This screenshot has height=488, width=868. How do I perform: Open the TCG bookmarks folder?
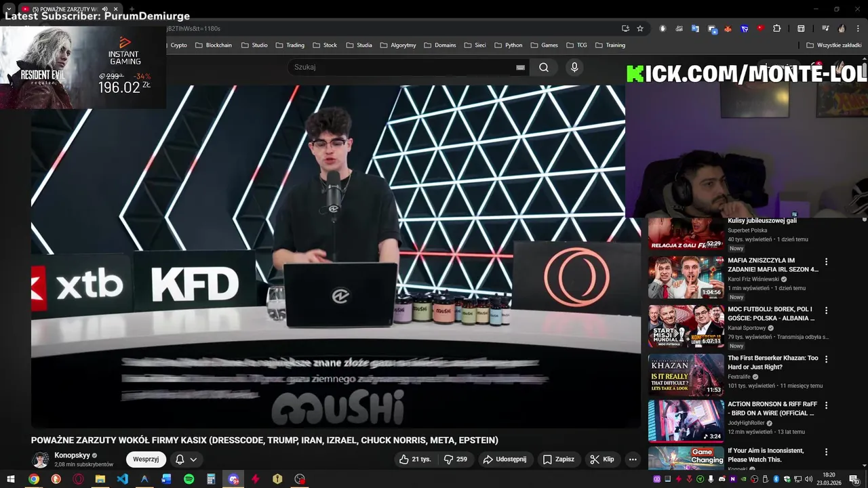pyautogui.click(x=577, y=45)
